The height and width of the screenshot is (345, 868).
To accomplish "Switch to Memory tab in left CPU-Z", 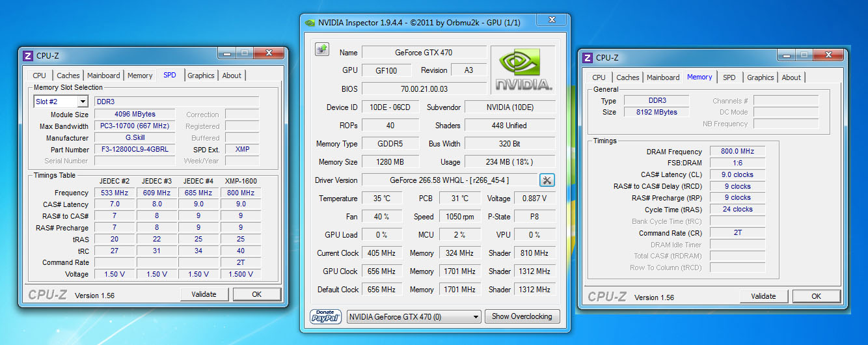I will [140, 76].
